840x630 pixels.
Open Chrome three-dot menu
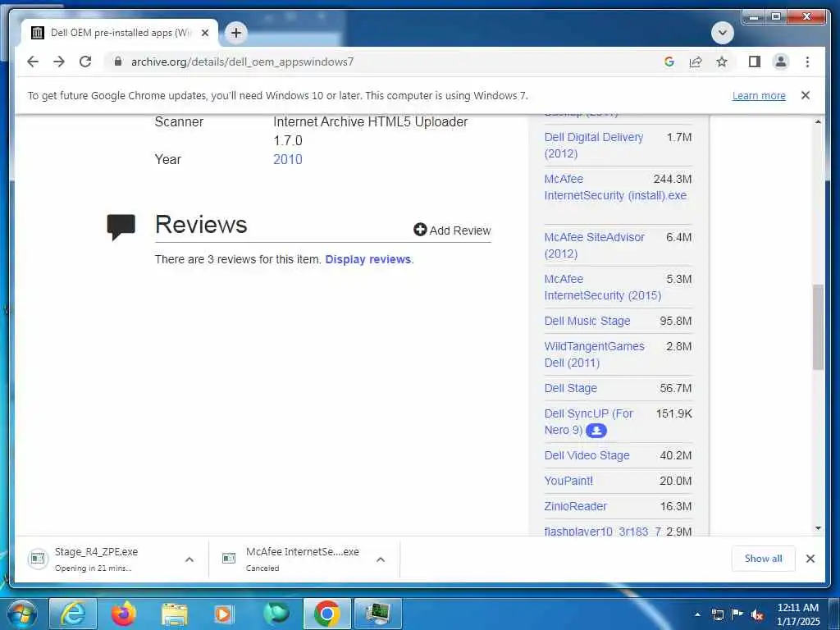tap(807, 62)
